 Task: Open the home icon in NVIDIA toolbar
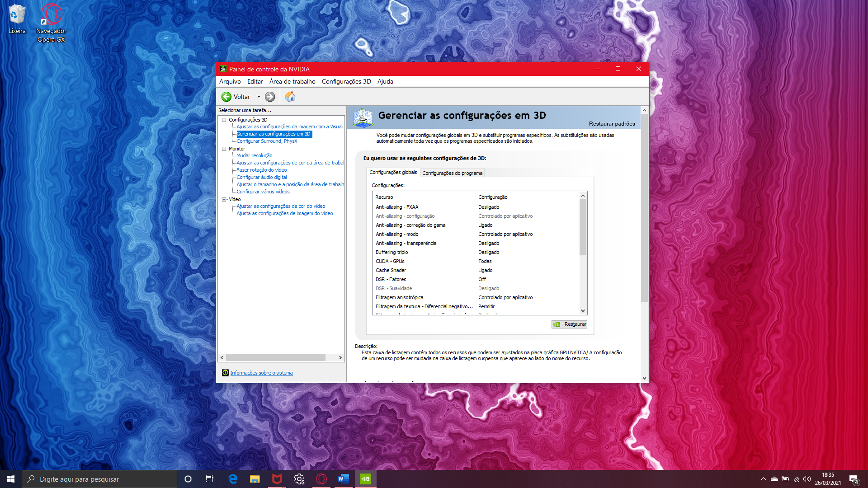point(290,97)
